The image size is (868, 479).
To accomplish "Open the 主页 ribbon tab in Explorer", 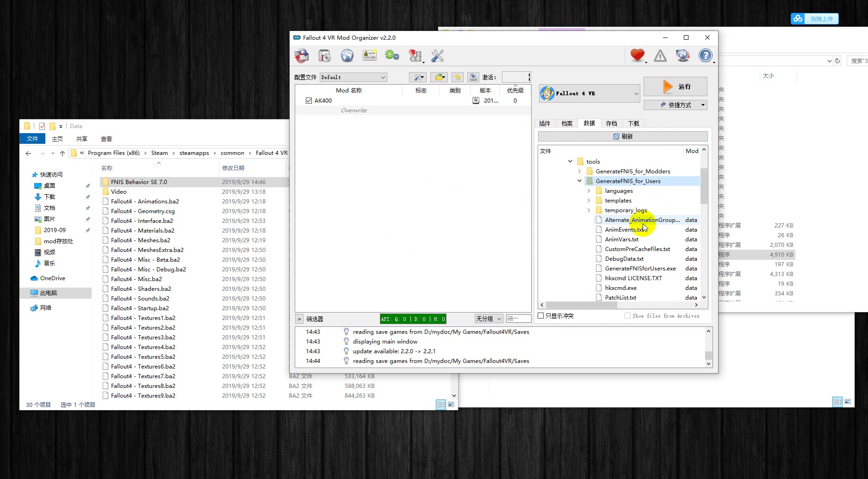I will click(x=57, y=139).
